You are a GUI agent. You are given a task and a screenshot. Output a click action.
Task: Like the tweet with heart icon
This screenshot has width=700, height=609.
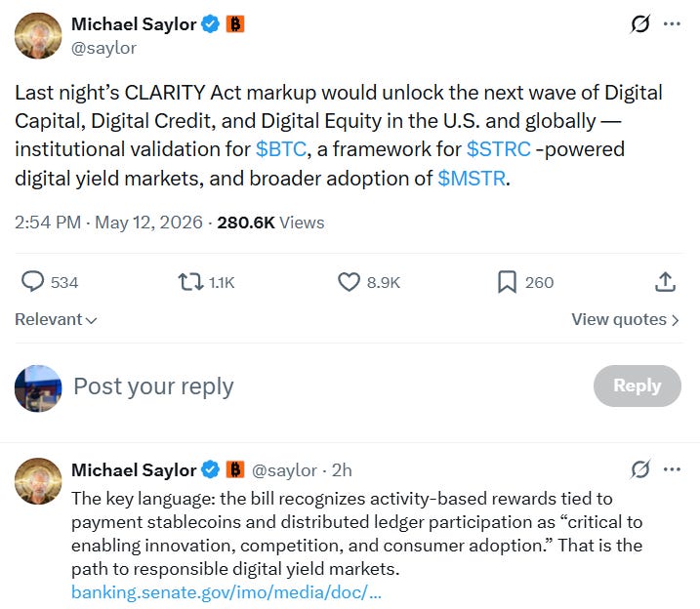coord(349,282)
